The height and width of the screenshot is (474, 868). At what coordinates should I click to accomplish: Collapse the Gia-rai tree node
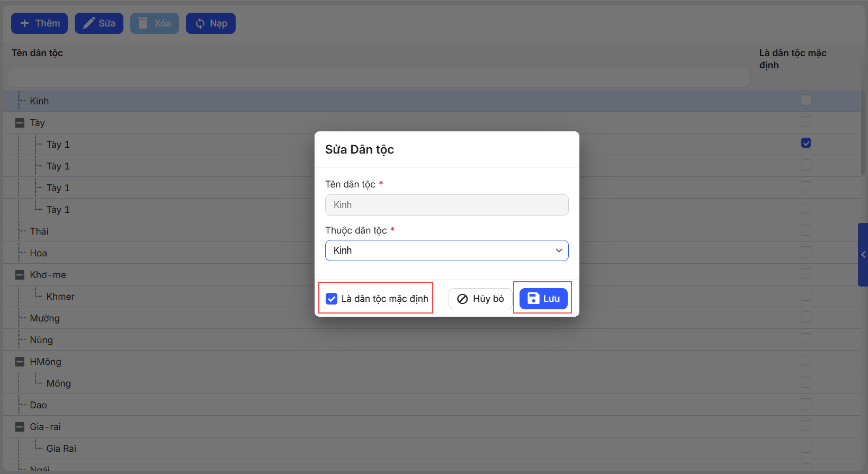(20, 427)
